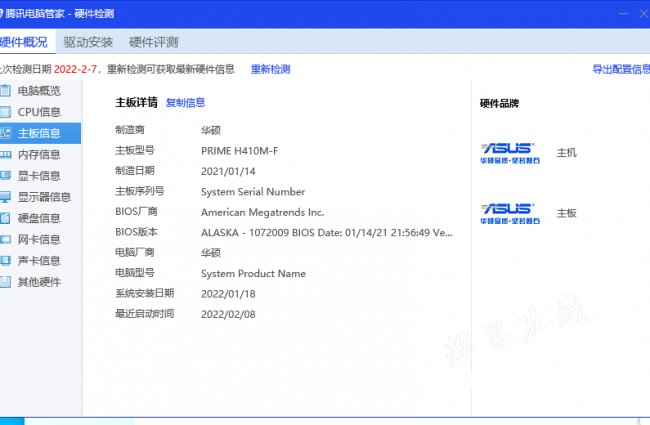Select 内存信息 sidebar entry
Screen dimensions: 650x425
[39, 155]
